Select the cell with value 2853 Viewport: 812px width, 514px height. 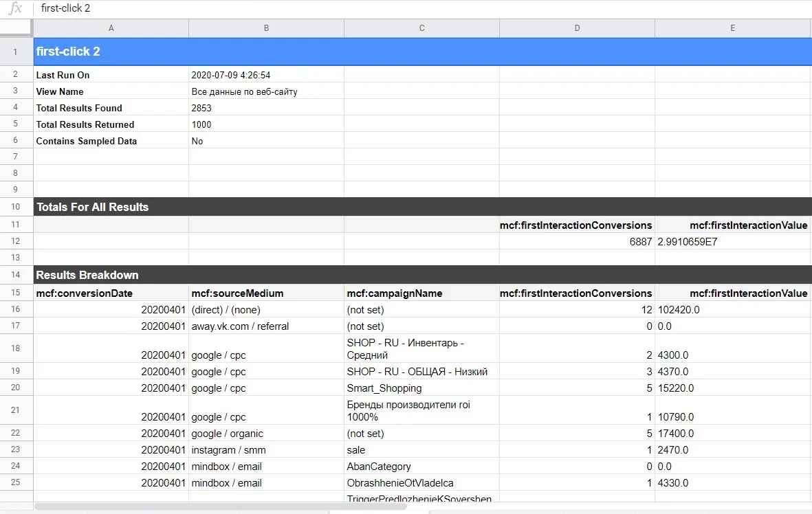[266, 108]
